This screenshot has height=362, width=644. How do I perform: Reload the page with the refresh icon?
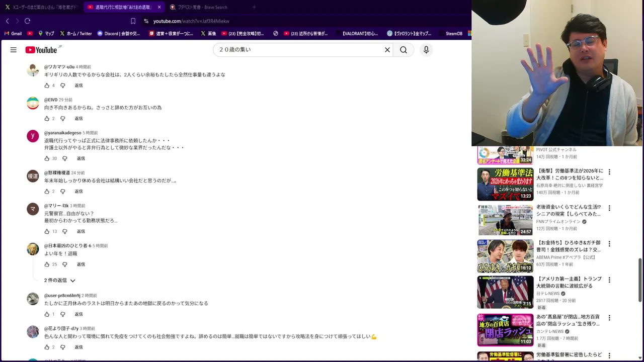click(x=27, y=21)
